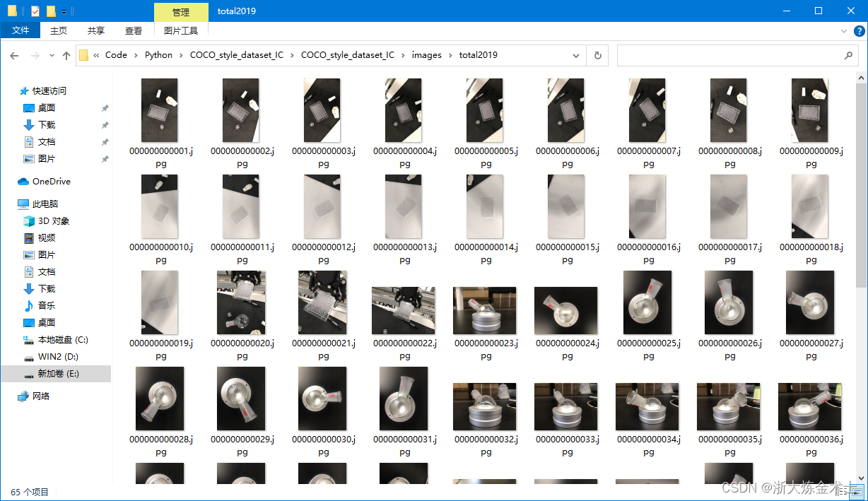Click the OneDrive cloud icon

pos(23,182)
